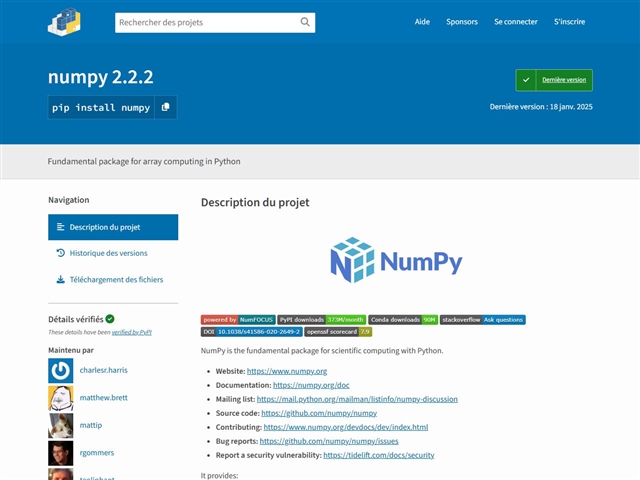640x480 pixels.
Task: Click the numpy 2.2.2 title
Action: pos(100,77)
